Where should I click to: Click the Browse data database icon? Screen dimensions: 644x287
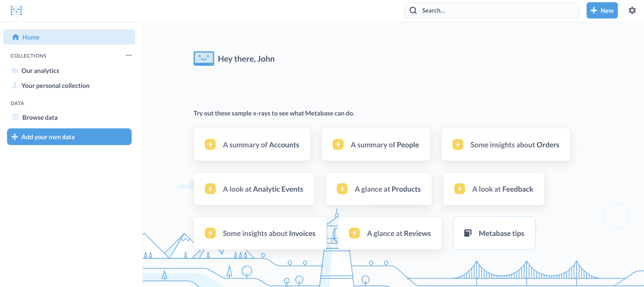[x=15, y=117]
